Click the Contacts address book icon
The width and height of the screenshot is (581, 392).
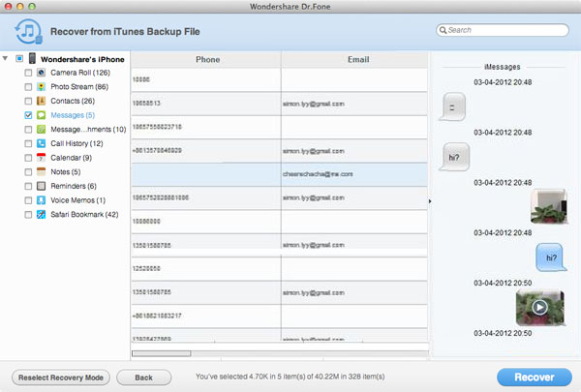[x=41, y=101]
